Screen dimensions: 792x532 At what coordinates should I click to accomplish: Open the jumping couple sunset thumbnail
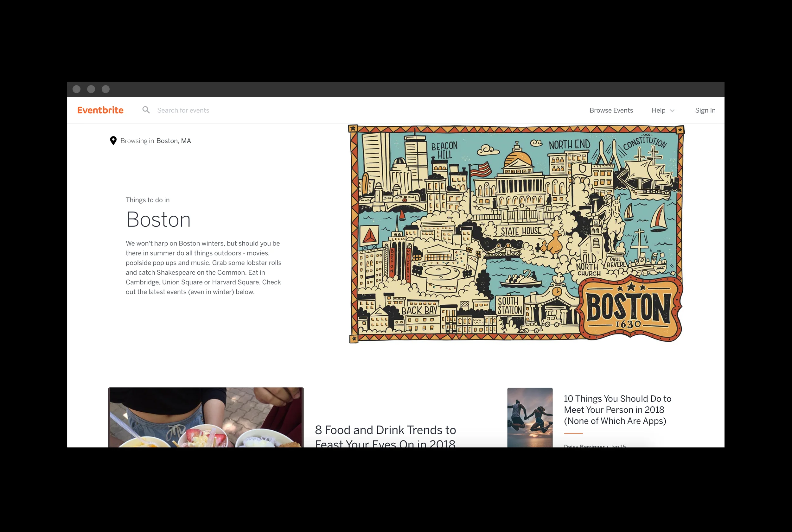click(530, 418)
